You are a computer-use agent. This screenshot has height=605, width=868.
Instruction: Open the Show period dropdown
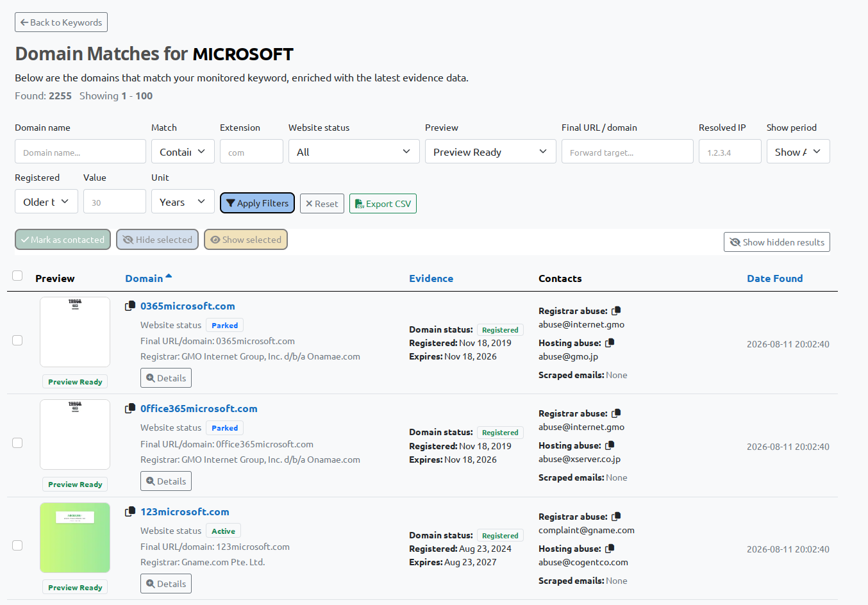click(798, 152)
